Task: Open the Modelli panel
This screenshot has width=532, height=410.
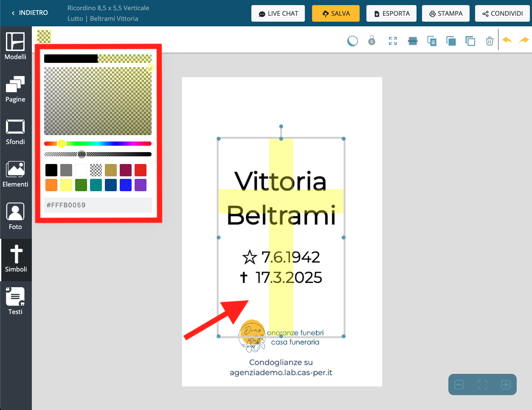Action: tap(16, 46)
